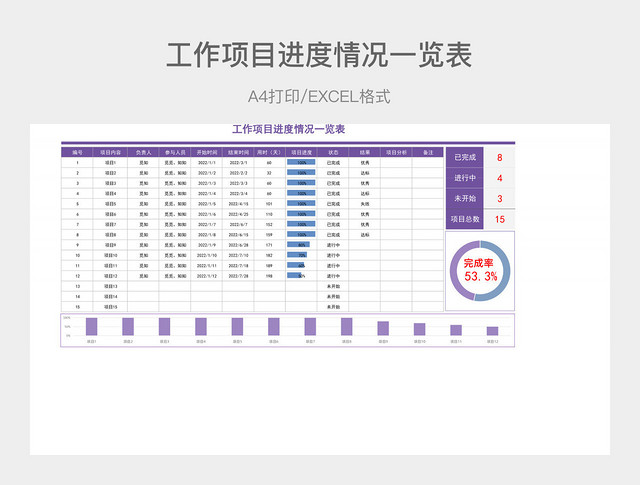Image resolution: width=640 pixels, height=485 pixels.
Task: Select the 项目5 cell in row 5
Action: (110, 204)
